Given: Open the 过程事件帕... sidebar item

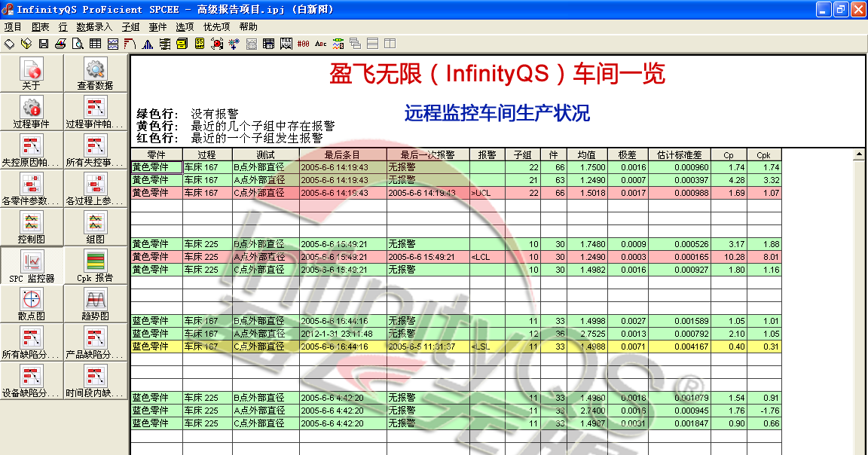Looking at the screenshot, I should click(95, 111).
